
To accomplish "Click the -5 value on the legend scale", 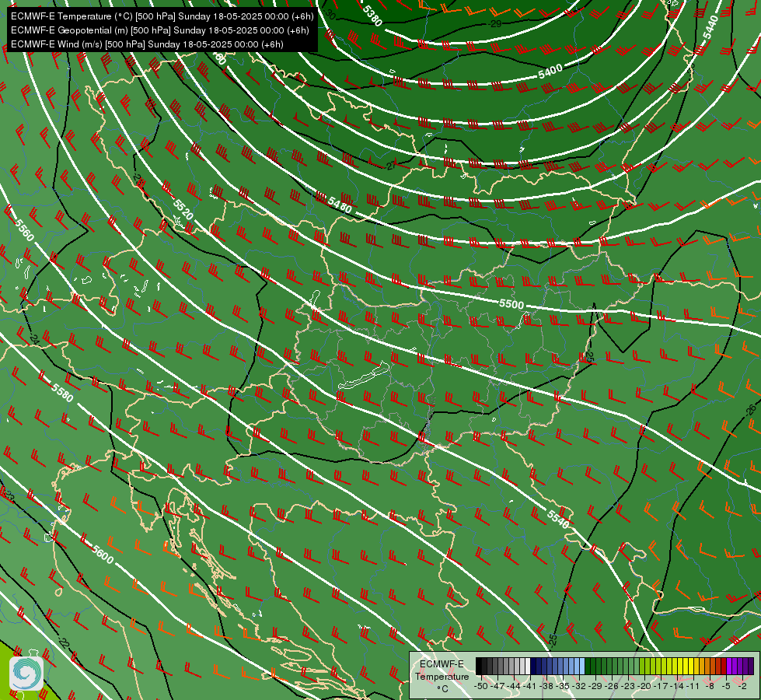I will click(726, 686).
